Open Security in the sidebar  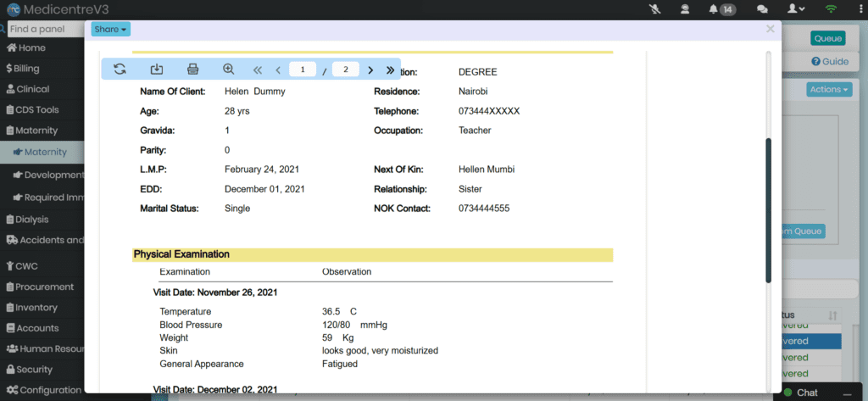pyautogui.click(x=29, y=370)
